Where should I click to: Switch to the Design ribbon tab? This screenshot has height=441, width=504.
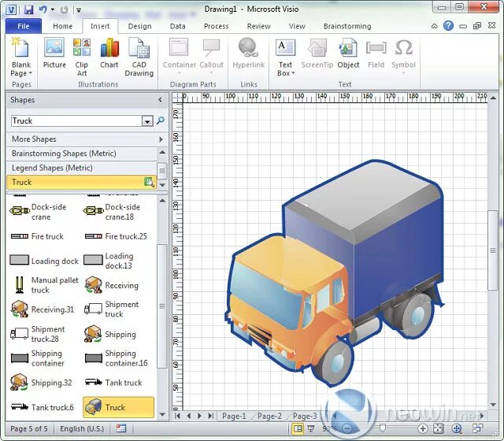point(139,26)
